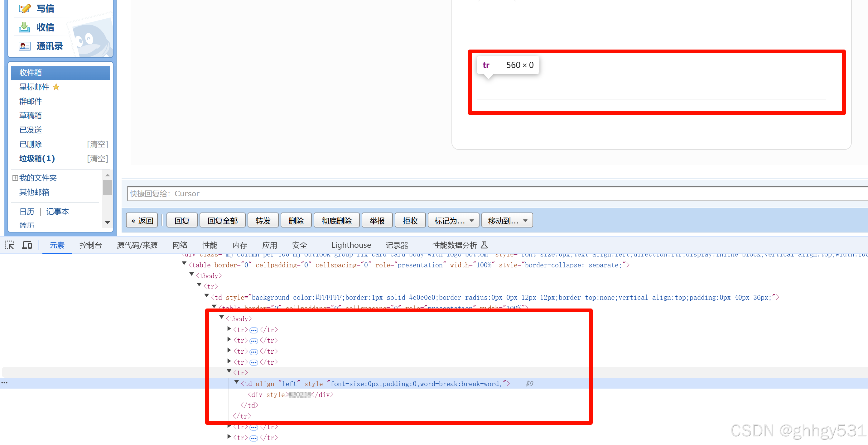The height and width of the screenshot is (445, 868).
Task: Click the receive mail (收信) icon
Action: point(24,27)
